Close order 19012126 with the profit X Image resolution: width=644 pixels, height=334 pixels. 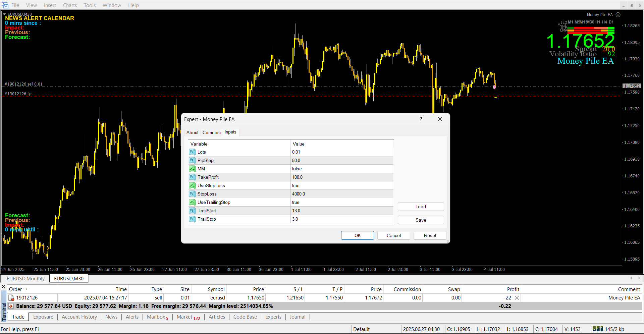click(x=517, y=298)
